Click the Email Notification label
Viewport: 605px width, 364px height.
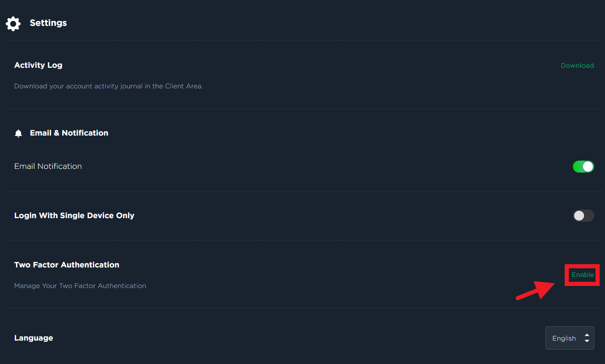point(48,166)
